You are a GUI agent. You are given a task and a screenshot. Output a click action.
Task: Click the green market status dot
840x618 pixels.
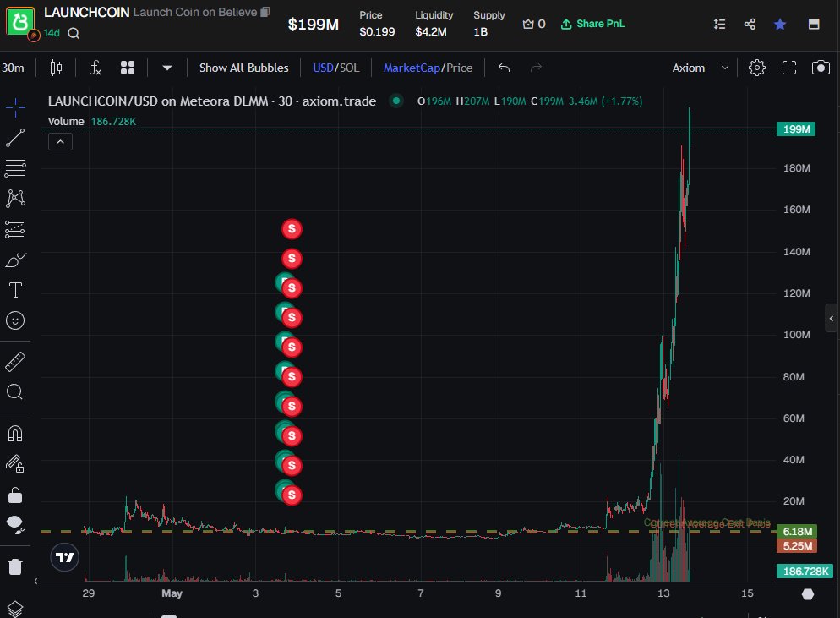(x=395, y=101)
